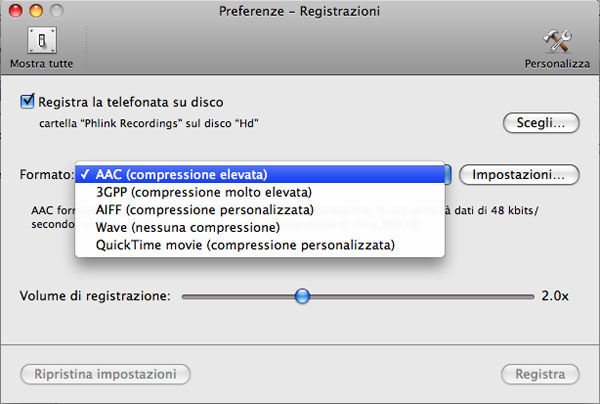Click the Mostra tutte label
The width and height of the screenshot is (600, 404).
click(x=40, y=64)
